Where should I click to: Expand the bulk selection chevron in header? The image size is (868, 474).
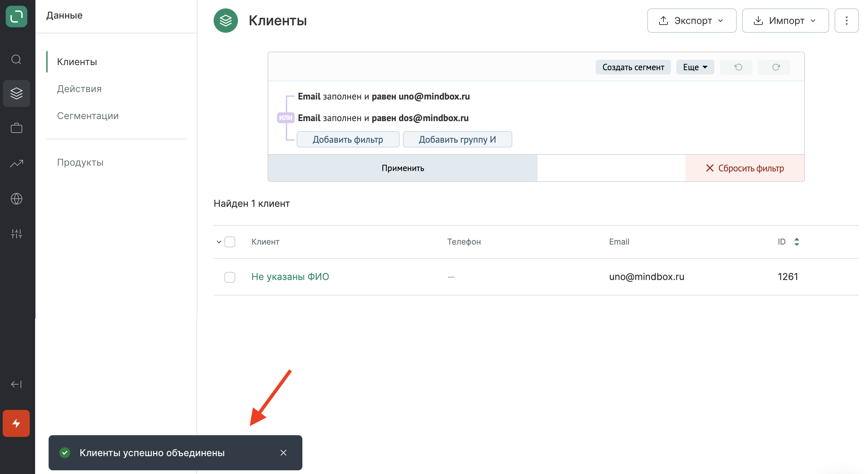[219, 242]
